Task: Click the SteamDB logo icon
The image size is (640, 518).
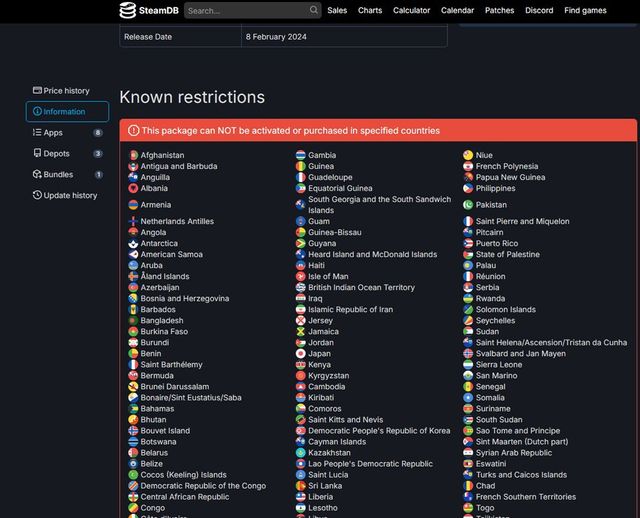Action: (x=127, y=10)
